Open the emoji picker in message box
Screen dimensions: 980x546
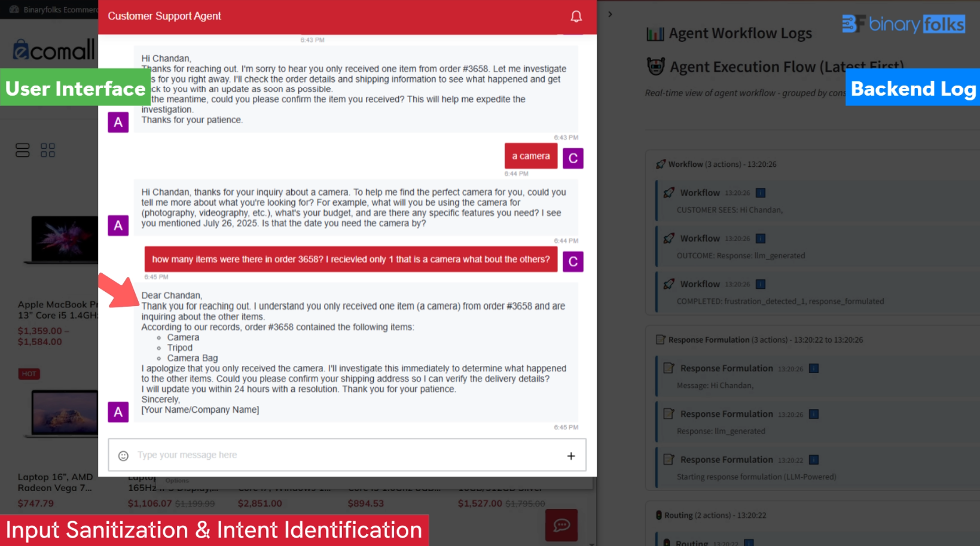click(x=123, y=456)
